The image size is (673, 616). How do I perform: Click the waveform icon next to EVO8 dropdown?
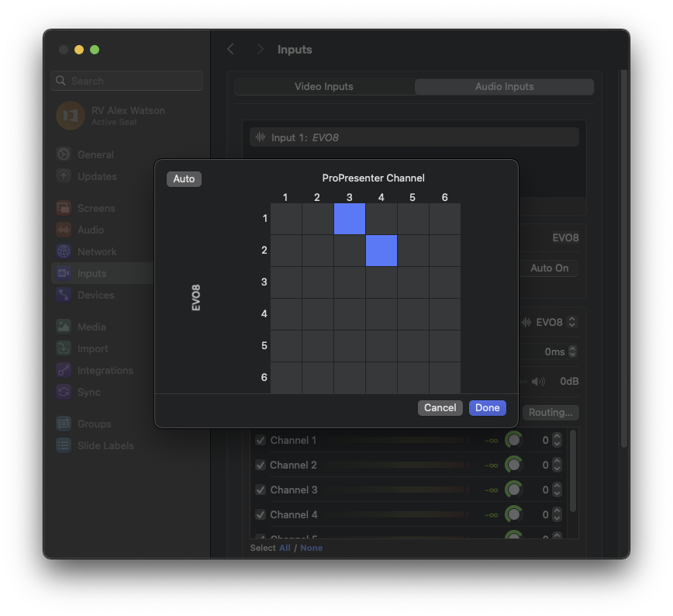coord(526,322)
